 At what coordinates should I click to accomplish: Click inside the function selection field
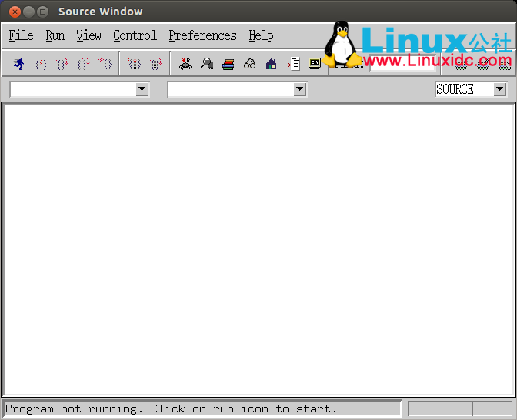[231, 89]
